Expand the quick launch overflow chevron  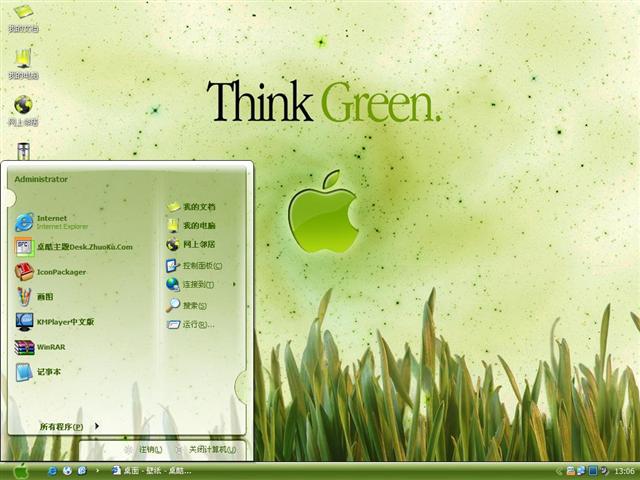click(x=97, y=471)
